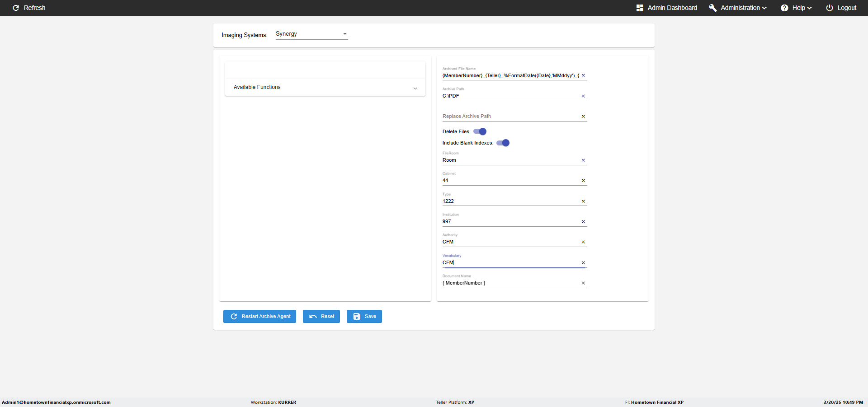The width and height of the screenshot is (868, 407).
Task: Click the Administration wrench icon
Action: [x=713, y=8]
